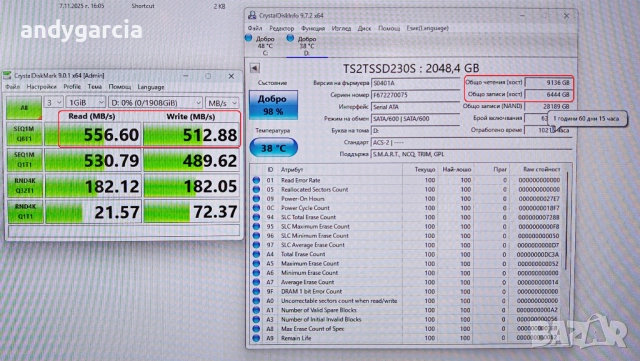
Task: Start the SEQ1M Q8T1 test
Action: [x=24, y=134]
